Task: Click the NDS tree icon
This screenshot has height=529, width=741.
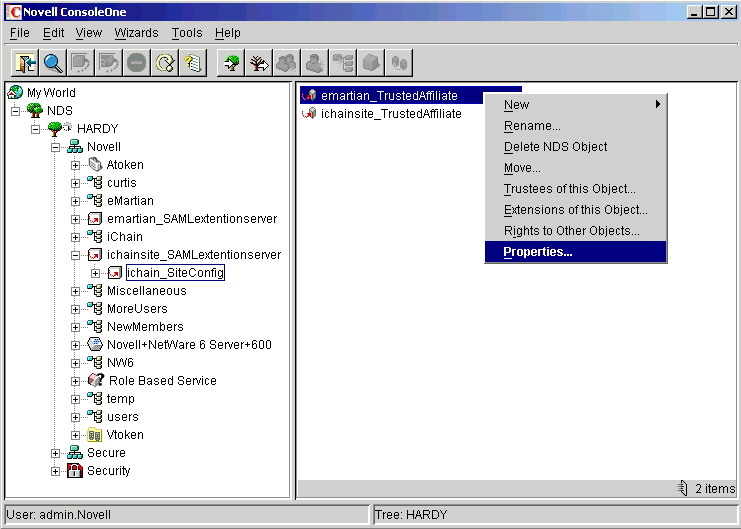Action: click(x=34, y=110)
